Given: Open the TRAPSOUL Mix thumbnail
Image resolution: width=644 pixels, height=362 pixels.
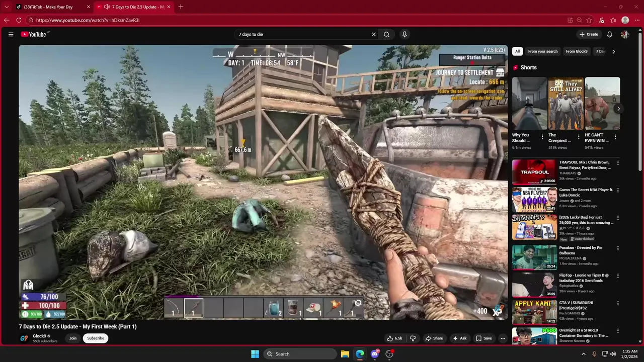Looking at the screenshot, I should point(534,172).
